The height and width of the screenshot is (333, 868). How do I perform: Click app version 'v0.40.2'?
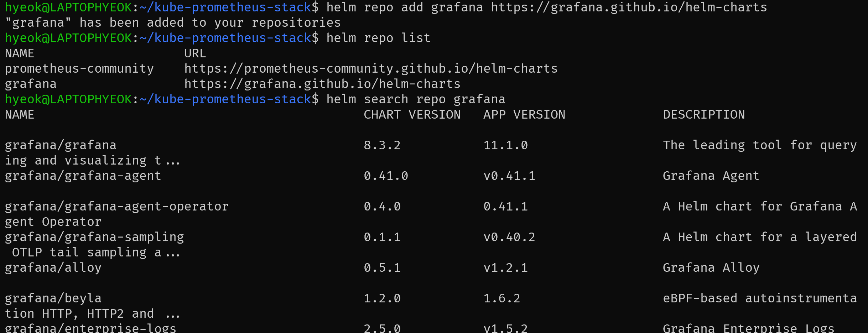(x=509, y=237)
